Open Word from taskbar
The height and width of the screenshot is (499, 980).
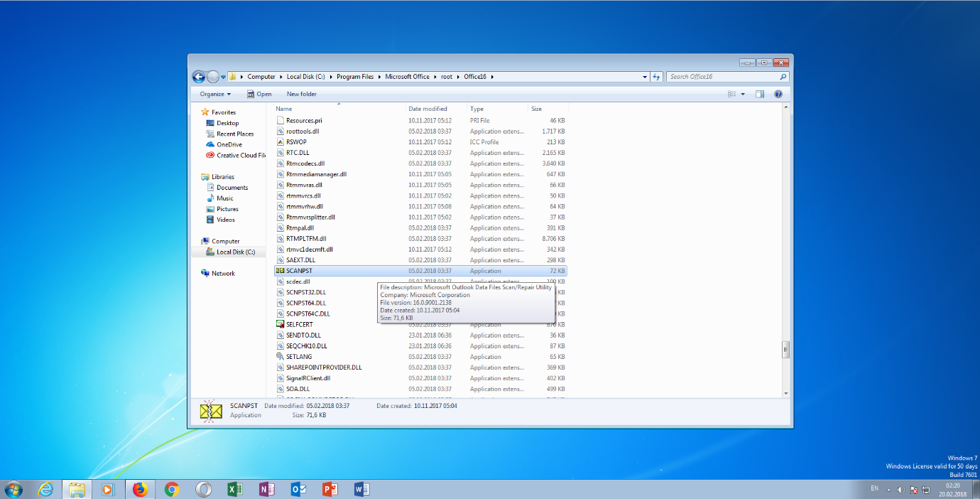(361, 489)
